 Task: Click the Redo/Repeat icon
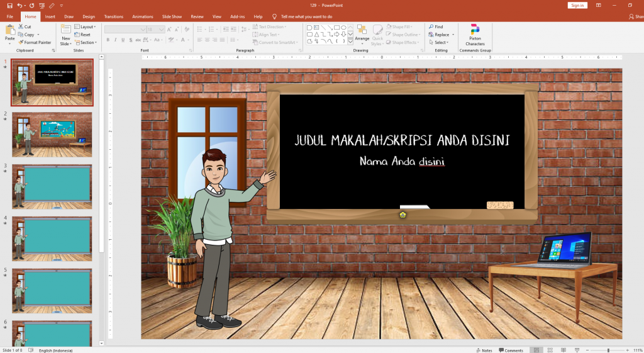pyautogui.click(x=31, y=5)
